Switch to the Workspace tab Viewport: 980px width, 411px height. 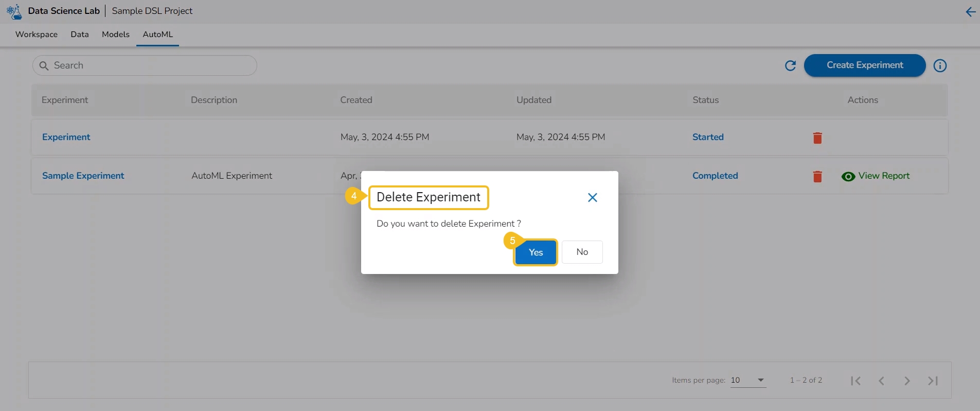click(37, 35)
